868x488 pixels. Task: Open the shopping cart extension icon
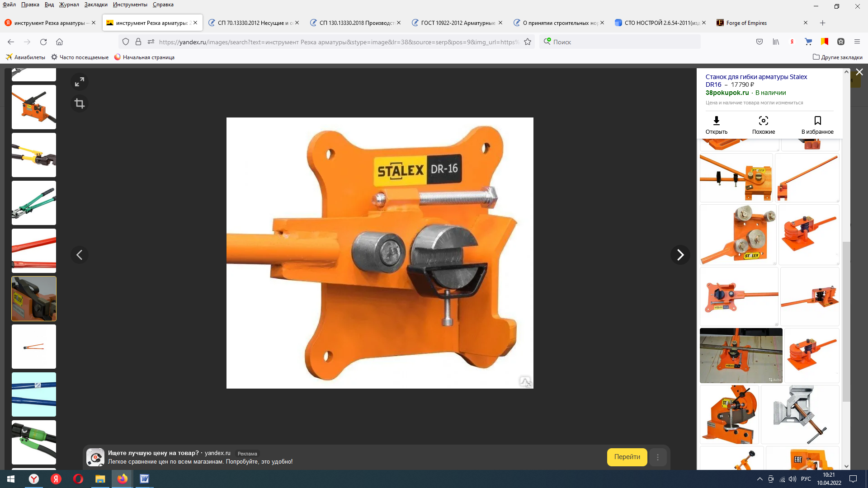[808, 42]
